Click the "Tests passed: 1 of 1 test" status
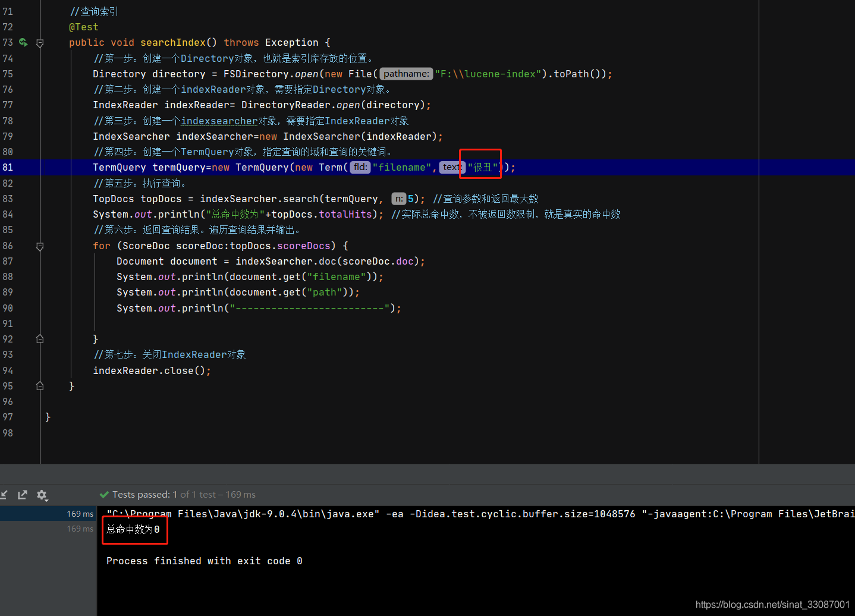This screenshot has height=616, width=855. pos(164,495)
